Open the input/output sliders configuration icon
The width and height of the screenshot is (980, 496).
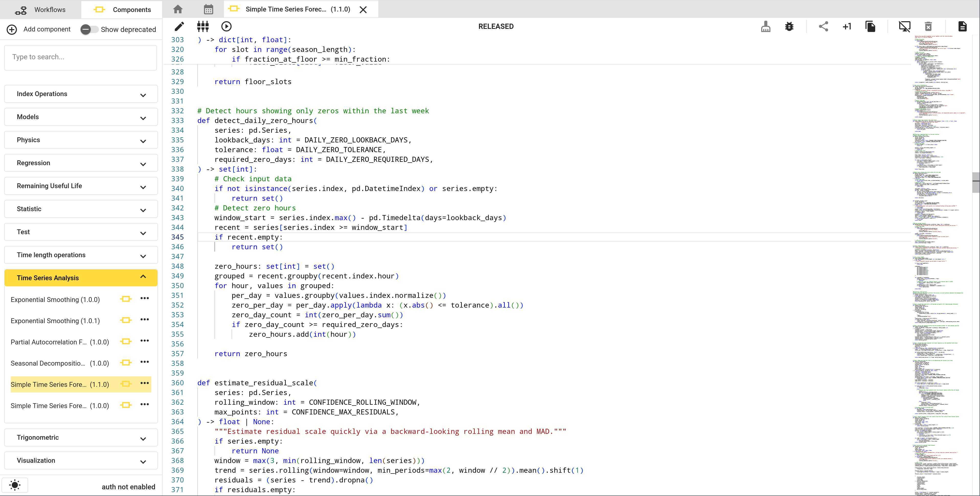click(x=203, y=26)
